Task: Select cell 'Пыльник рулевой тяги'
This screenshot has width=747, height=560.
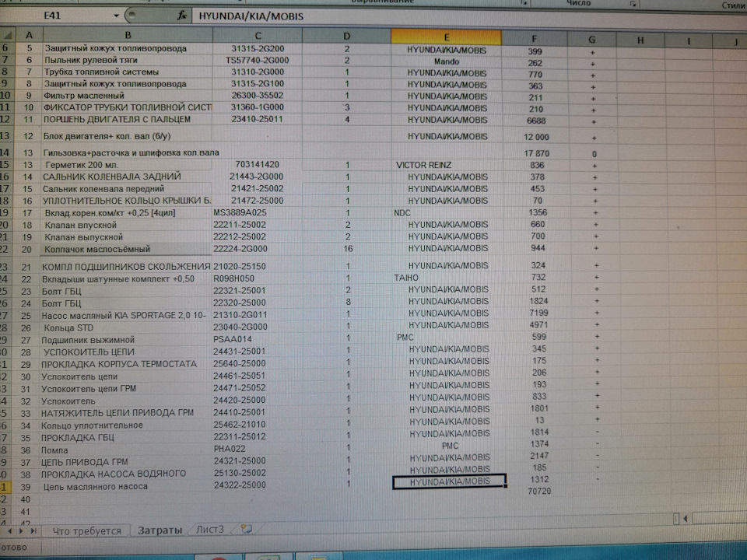Action: pyautogui.click(x=128, y=60)
